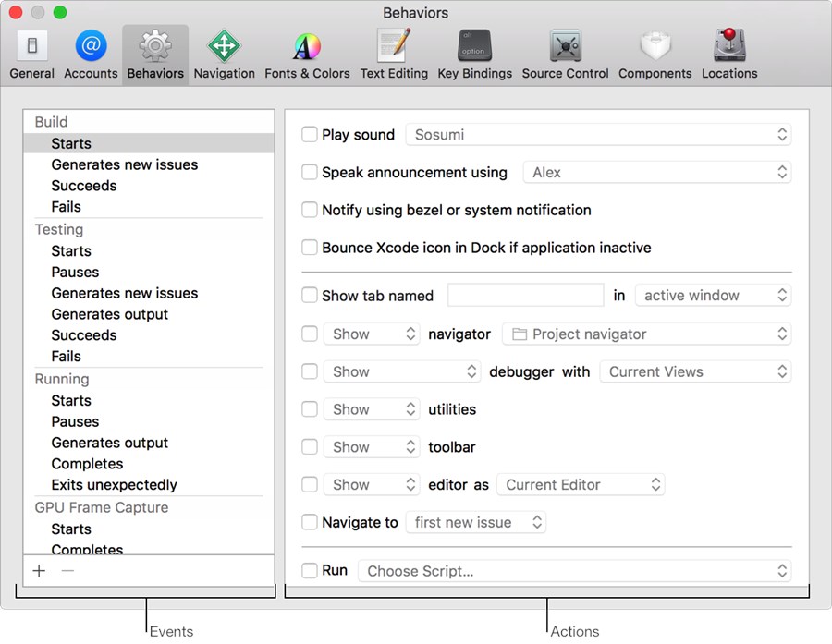Open Show dropdown before debugger
This screenshot has width=832, height=644.
click(402, 371)
